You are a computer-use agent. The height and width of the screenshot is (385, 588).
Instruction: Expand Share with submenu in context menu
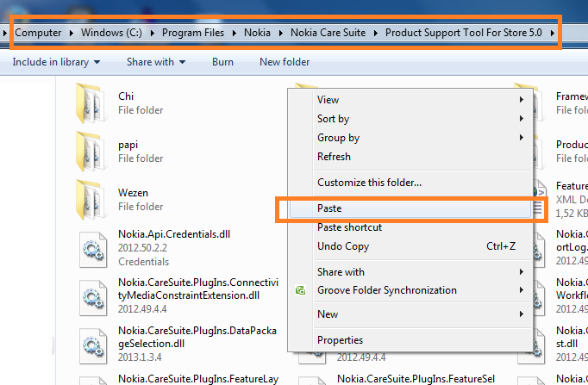(x=410, y=272)
